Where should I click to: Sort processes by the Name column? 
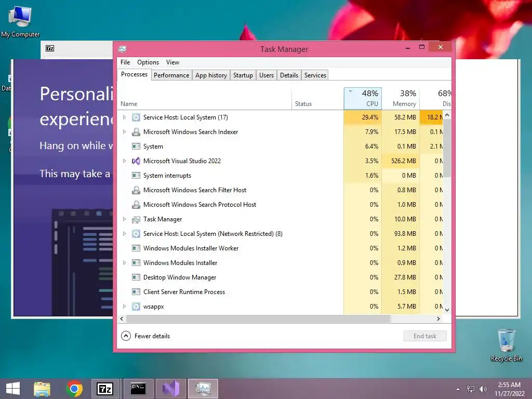pos(205,98)
